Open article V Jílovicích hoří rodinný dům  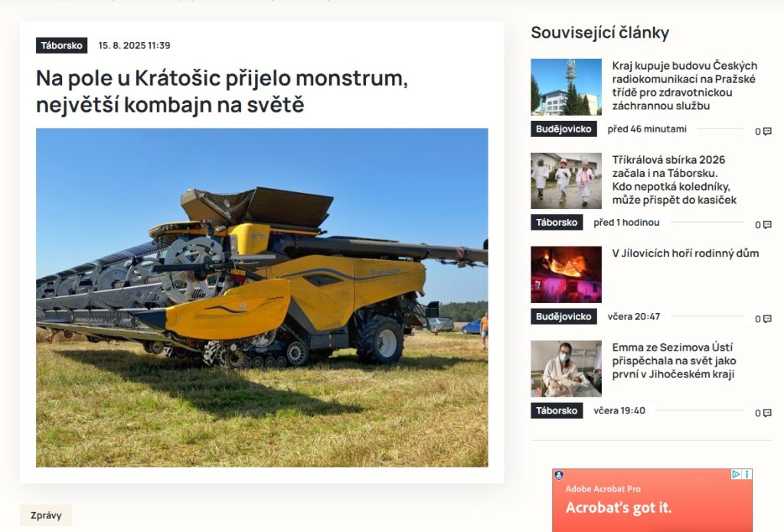(685, 253)
